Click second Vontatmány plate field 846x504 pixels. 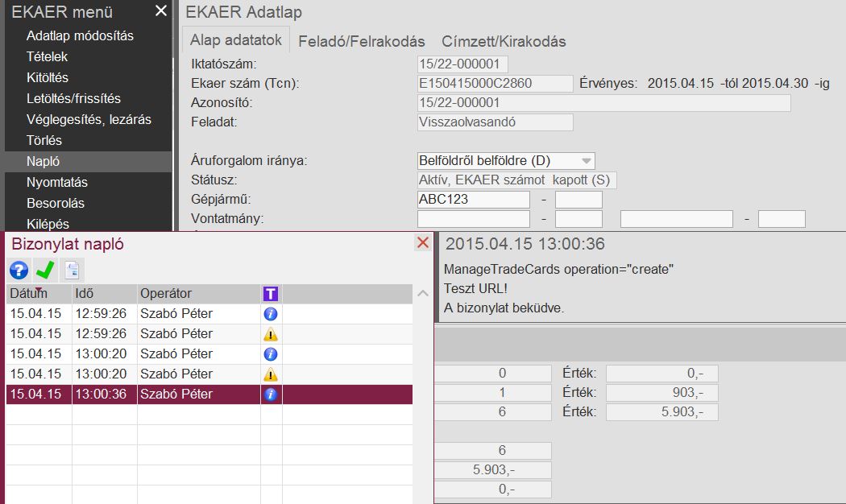pyautogui.click(x=677, y=219)
